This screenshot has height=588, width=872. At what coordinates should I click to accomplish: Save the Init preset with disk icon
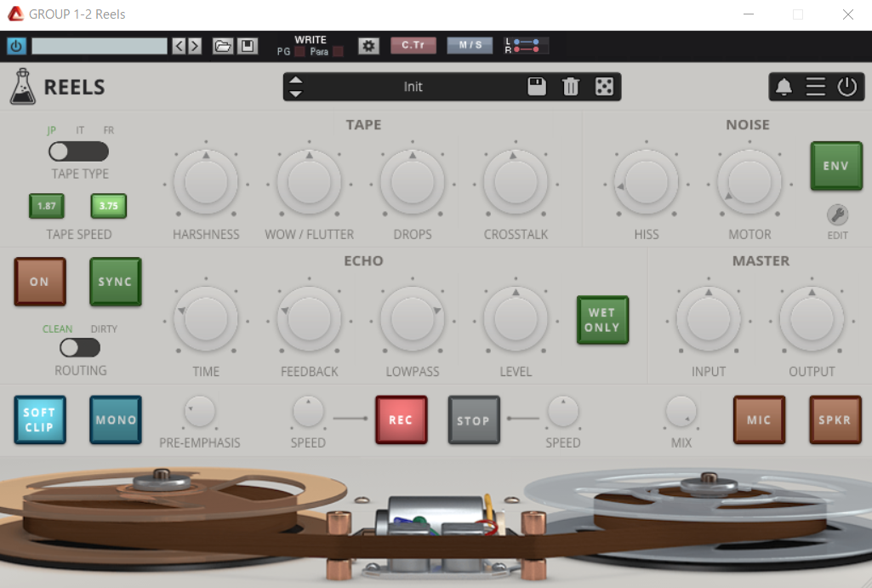(x=537, y=87)
